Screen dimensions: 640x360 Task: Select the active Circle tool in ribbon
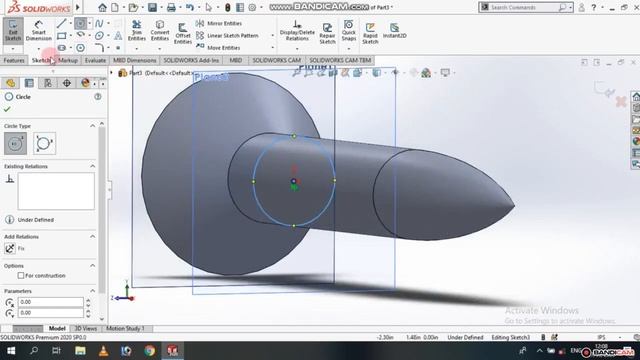point(80,24)
